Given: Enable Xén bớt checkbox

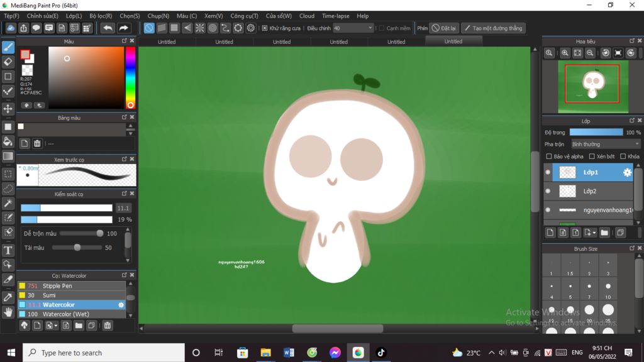Looking at the screenshot, I should coord(592,156).
